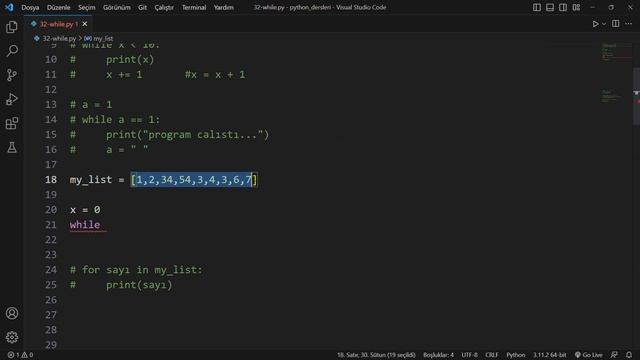Viewport: 640px width, 360px height.
Task: Click line number 22 in gutter
Action: point(51,240)
